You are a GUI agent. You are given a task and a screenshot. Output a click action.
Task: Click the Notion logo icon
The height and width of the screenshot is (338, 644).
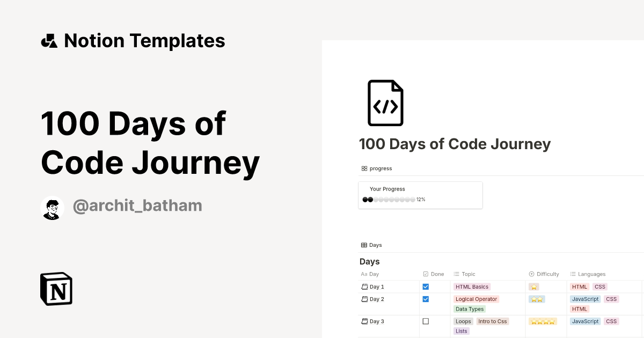(55, 289)
